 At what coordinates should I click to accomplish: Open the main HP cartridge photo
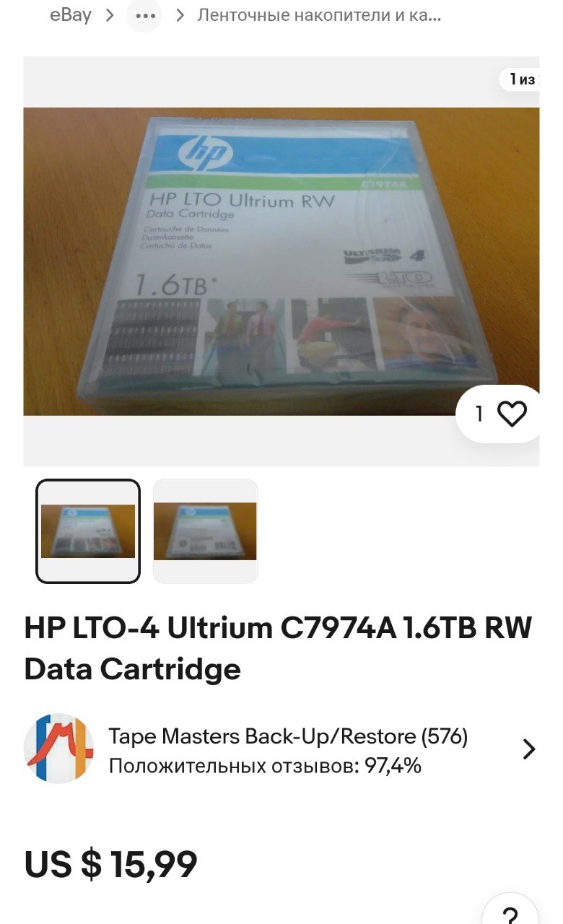pos(281,261)
